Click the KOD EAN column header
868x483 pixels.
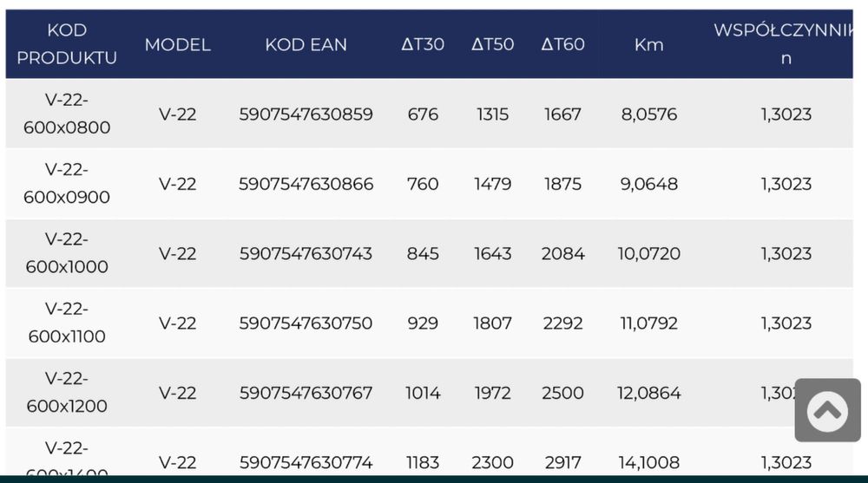[306, 45]
